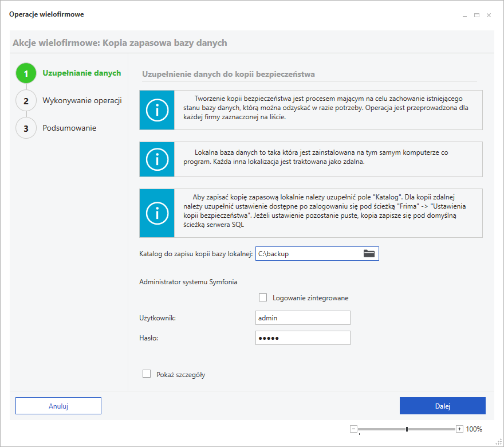Focus the Hasło password field

click(x=302, y=338)
